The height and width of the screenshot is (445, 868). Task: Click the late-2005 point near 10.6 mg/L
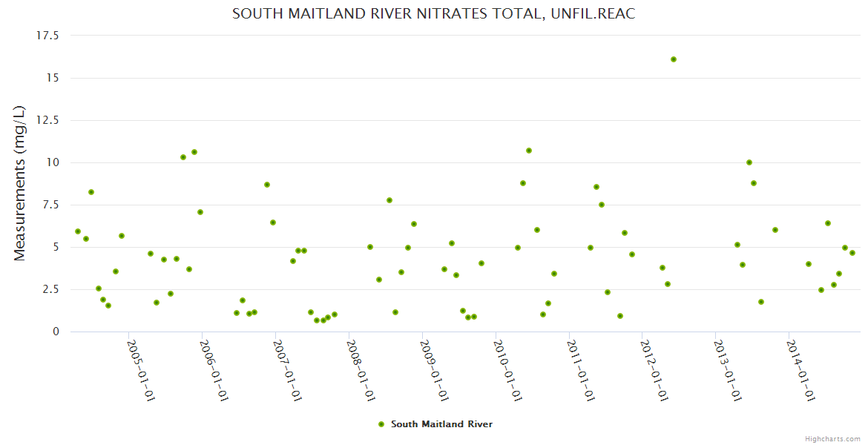194,152
